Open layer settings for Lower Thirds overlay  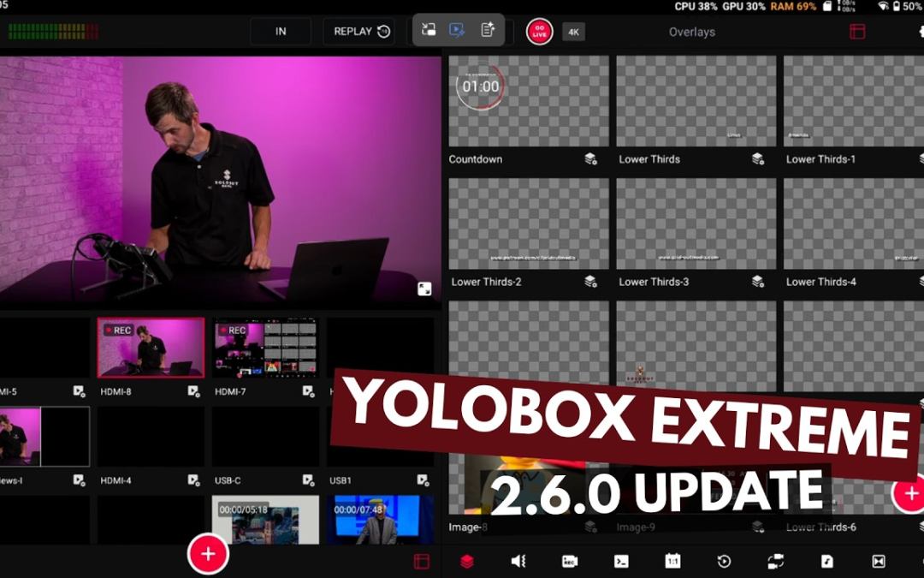[x=758, y=159]
